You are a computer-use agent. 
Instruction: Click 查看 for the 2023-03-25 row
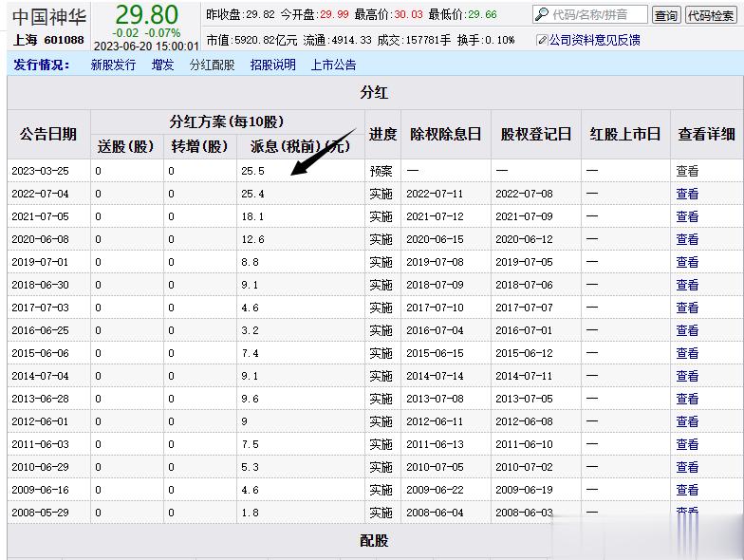pyautogui.click(x=687, y=171)
